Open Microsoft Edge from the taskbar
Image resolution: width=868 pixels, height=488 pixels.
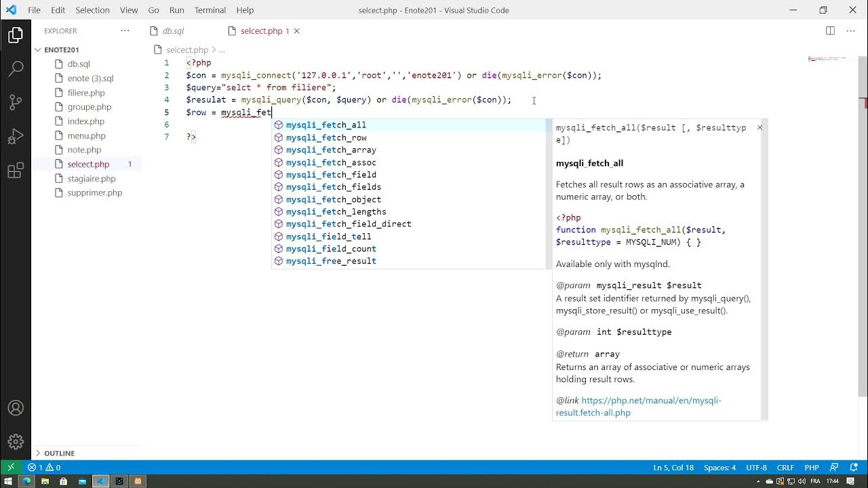point(26,481)
